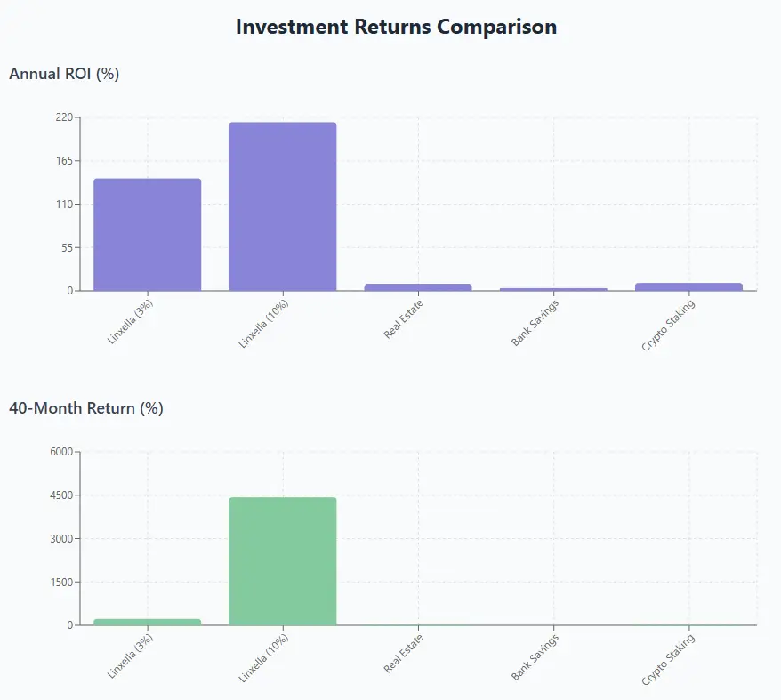781x700 pixels.
Task: Select the 6000 y-axis tick label
Action: coord(62,452)
